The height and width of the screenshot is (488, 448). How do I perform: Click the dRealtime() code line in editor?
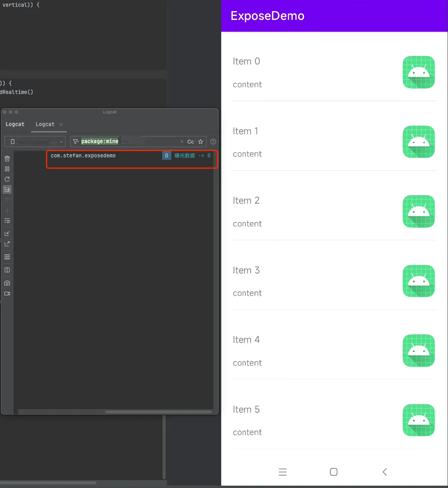(17, 92)
